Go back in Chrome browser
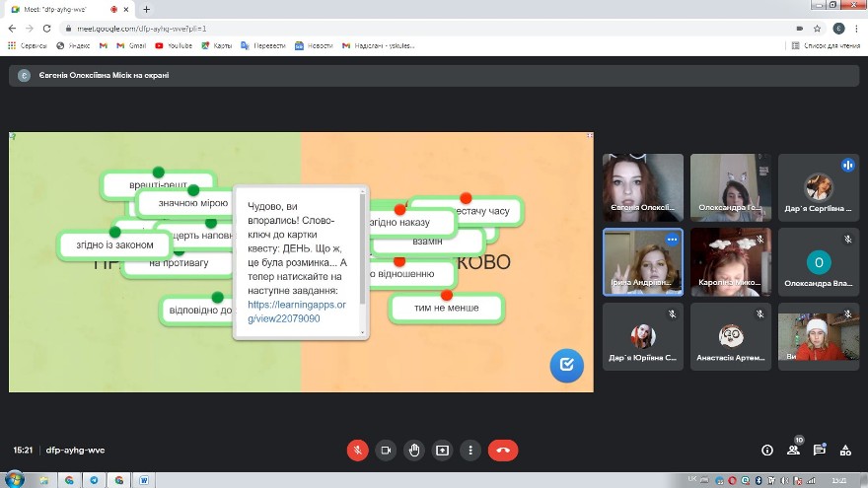 point(12,29)
